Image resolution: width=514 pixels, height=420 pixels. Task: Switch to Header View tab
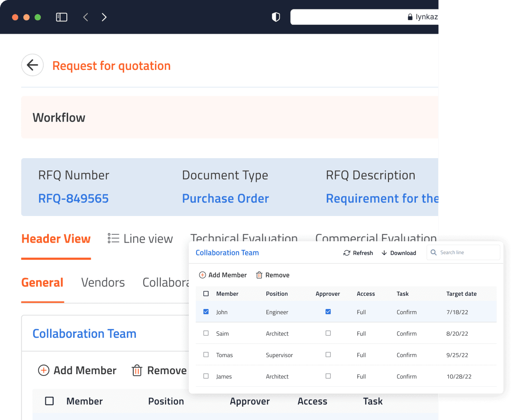tap(56, 239)
